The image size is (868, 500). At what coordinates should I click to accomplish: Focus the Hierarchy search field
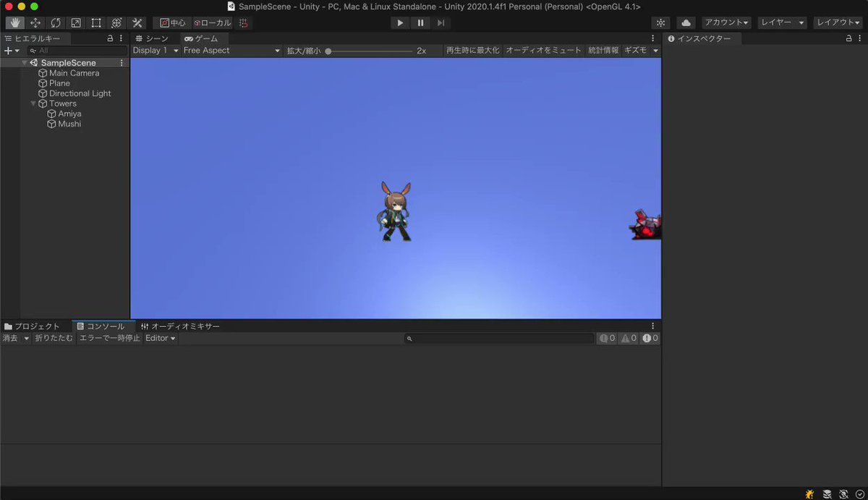click(x=77, y=51)
